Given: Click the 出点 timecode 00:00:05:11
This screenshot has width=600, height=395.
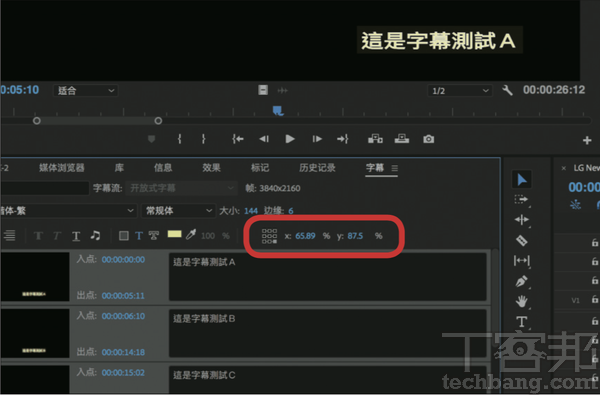Looking at the screenshot, I should click(123, 296).
